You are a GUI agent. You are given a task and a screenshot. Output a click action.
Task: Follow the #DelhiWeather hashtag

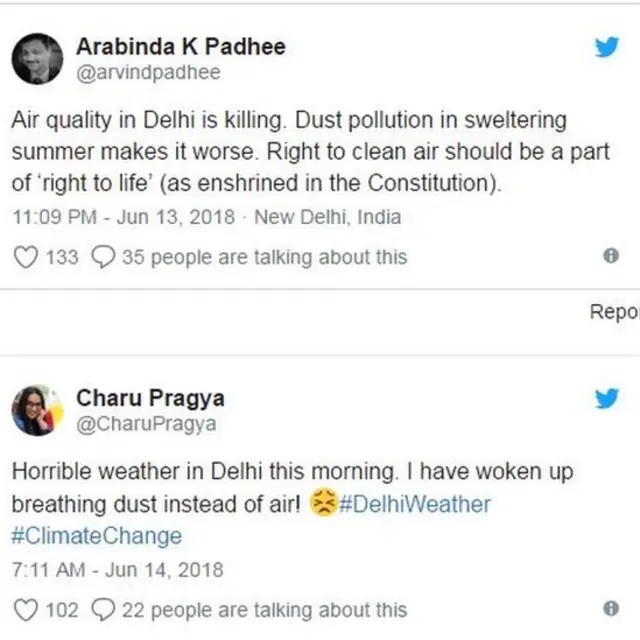coord(415,503)
